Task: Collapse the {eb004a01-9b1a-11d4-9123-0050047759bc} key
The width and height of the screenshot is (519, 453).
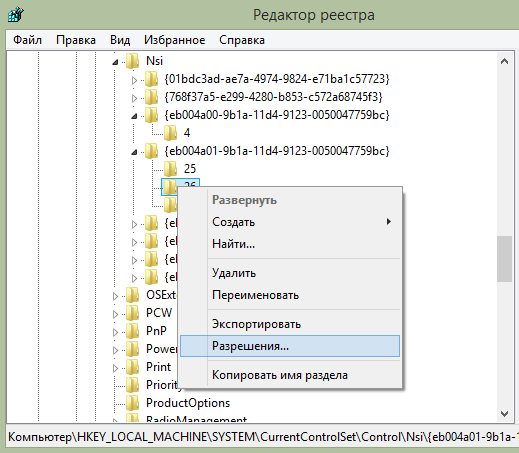Action: [134, 152]
